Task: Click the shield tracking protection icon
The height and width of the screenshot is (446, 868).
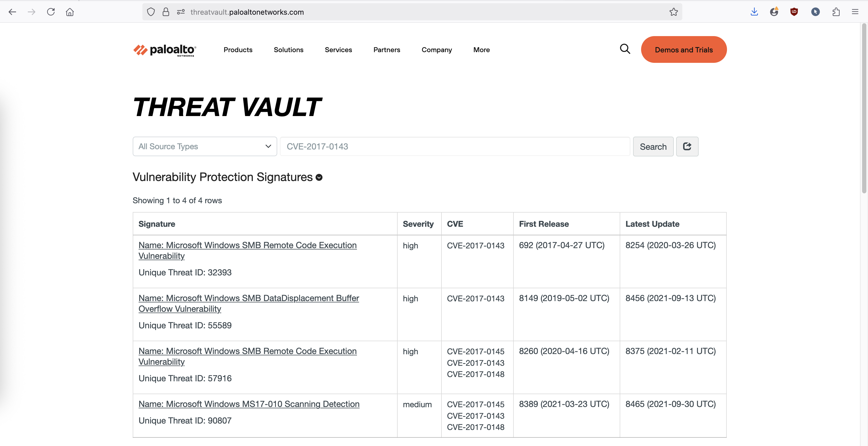Action: 151,12
